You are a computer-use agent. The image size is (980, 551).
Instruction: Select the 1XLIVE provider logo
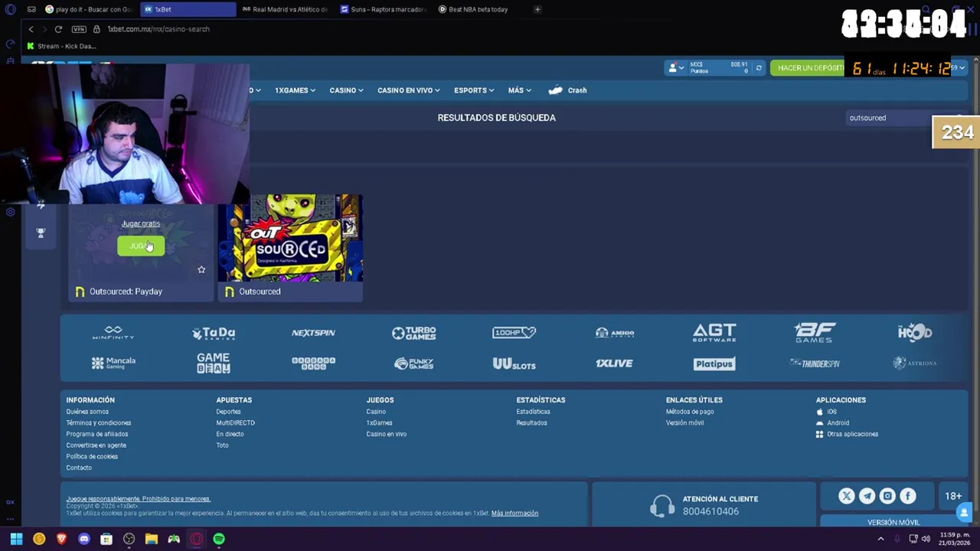click(x=614, y=364)
